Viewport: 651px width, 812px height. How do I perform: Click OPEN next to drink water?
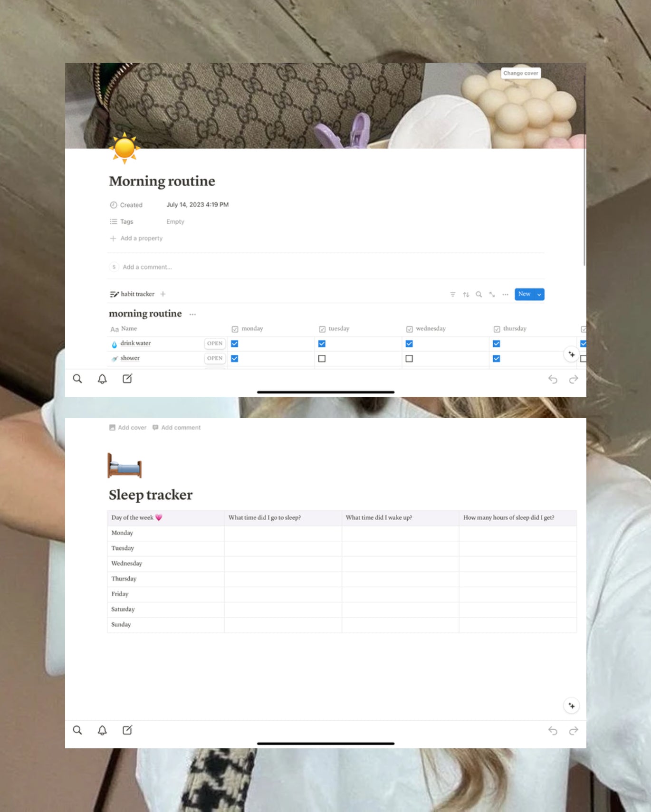pos(215,344)
